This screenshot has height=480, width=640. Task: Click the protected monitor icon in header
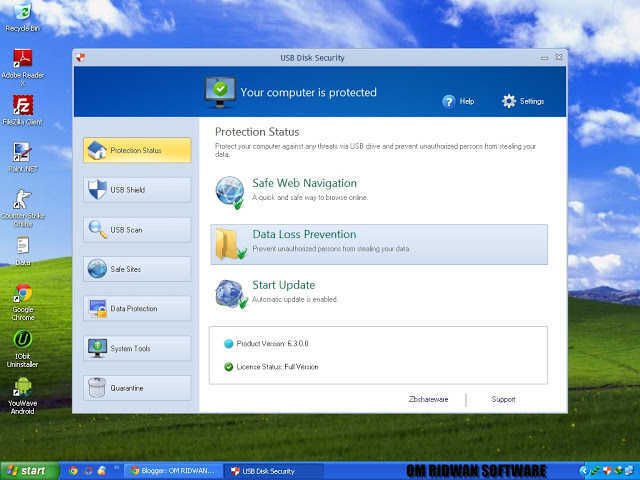pyautogui.click(x=220, y=92)
